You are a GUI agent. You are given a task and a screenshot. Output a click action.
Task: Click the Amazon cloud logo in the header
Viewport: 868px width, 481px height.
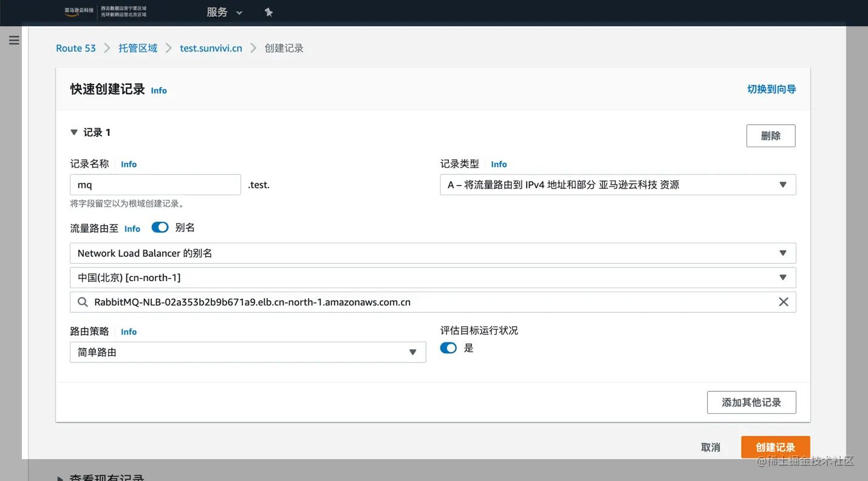(x=79, y=12)
